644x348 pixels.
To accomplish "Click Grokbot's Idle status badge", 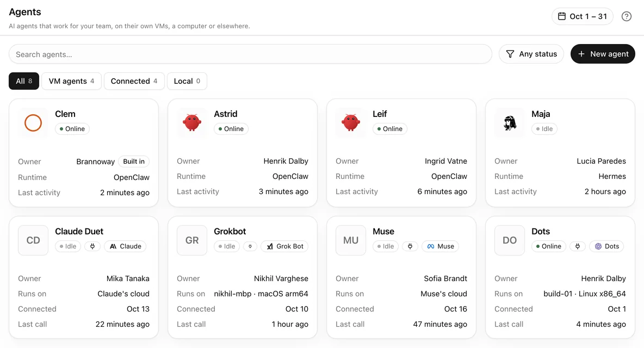I will click(x=227, y=246).
